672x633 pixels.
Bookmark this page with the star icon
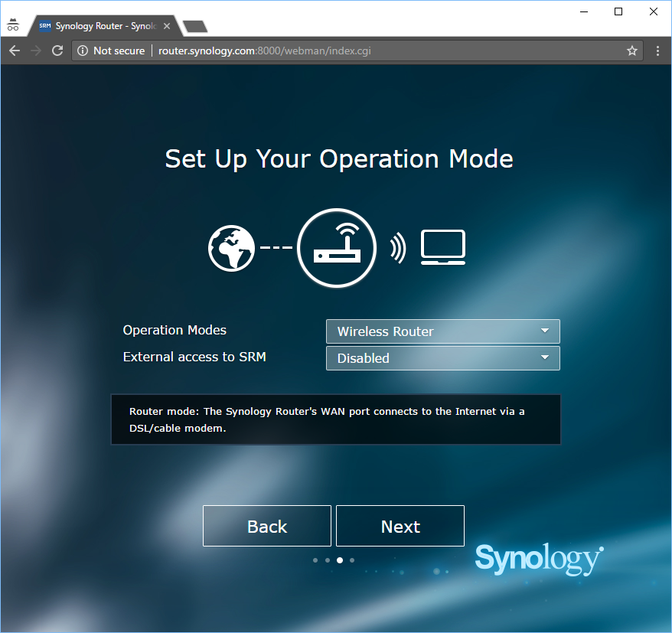click(632, 51)
